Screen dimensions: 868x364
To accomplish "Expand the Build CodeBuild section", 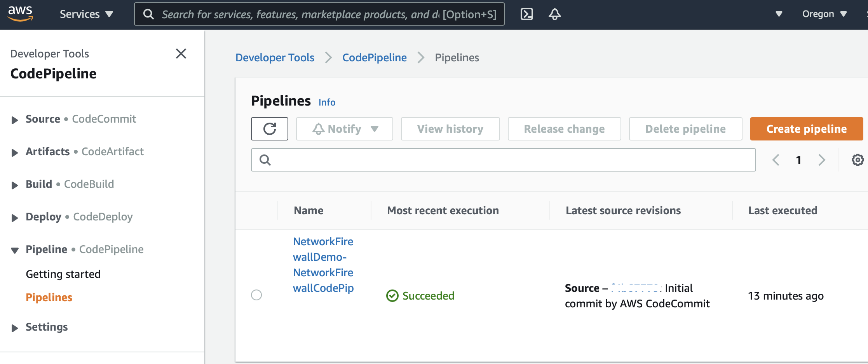I will 15,185.
